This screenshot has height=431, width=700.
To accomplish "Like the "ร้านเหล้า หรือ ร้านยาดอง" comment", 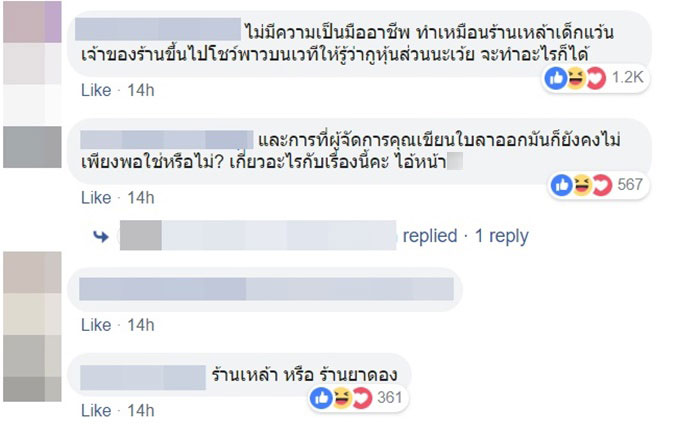I will pos(95,411).
